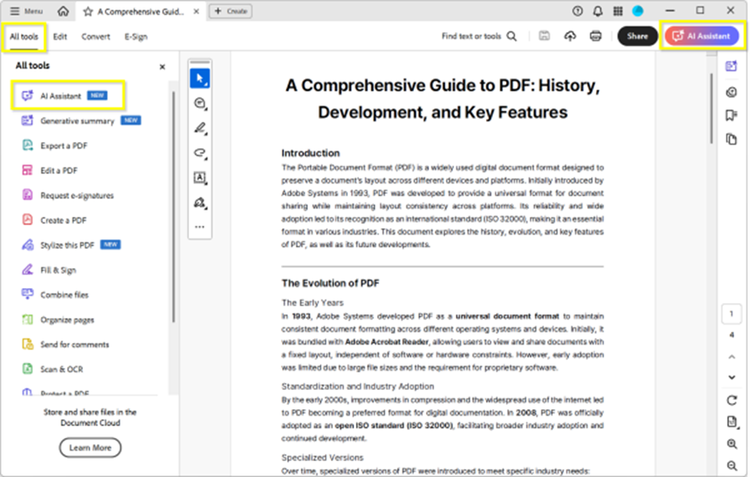Click the Create button
Image resolution: width=750 pixels, height=477 pixels.
point(231,11)
